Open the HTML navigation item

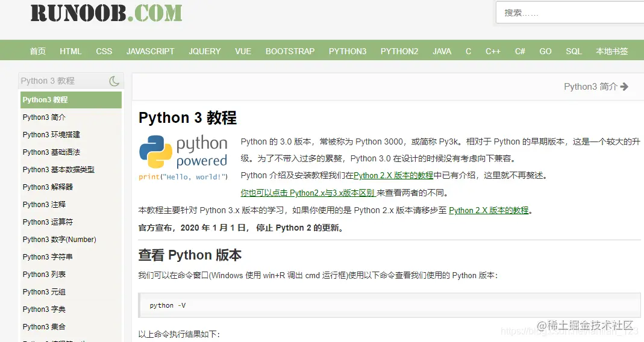[70, 51]
